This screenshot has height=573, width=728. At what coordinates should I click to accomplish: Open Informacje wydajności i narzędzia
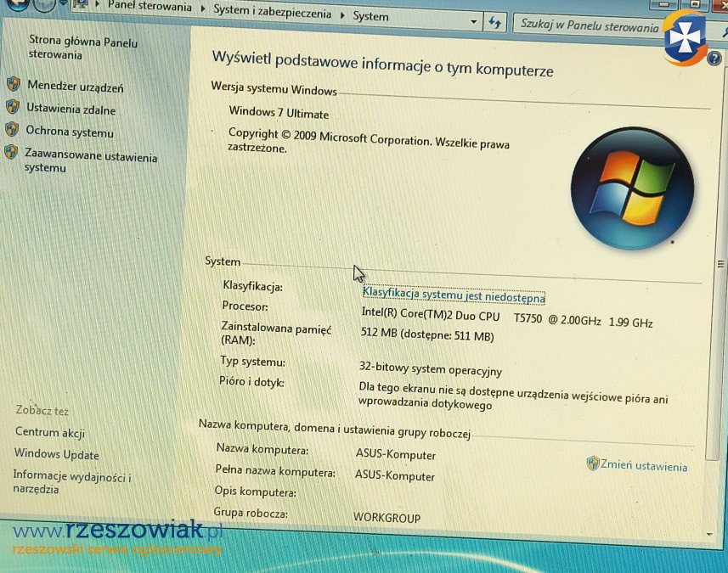72,482
